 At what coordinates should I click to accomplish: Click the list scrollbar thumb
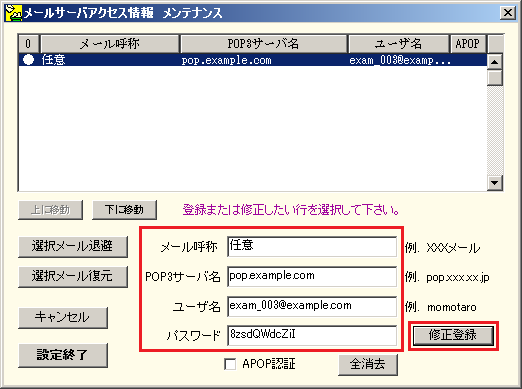pos(495,78)
